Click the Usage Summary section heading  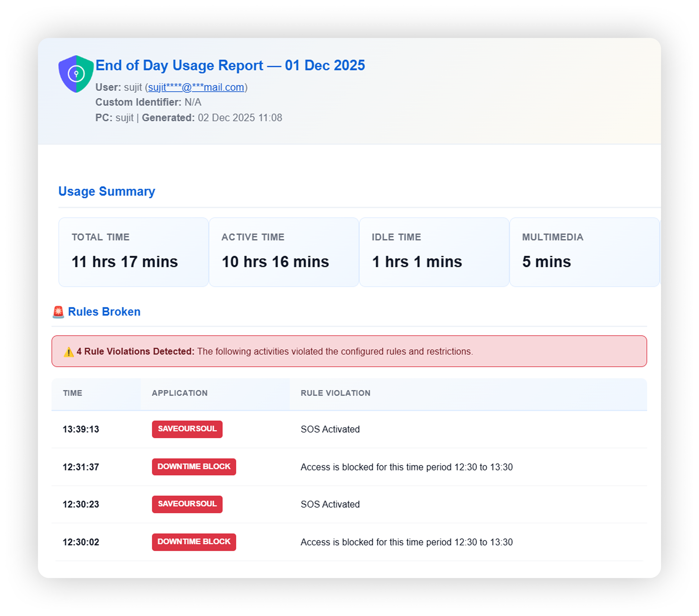point(107,191)
